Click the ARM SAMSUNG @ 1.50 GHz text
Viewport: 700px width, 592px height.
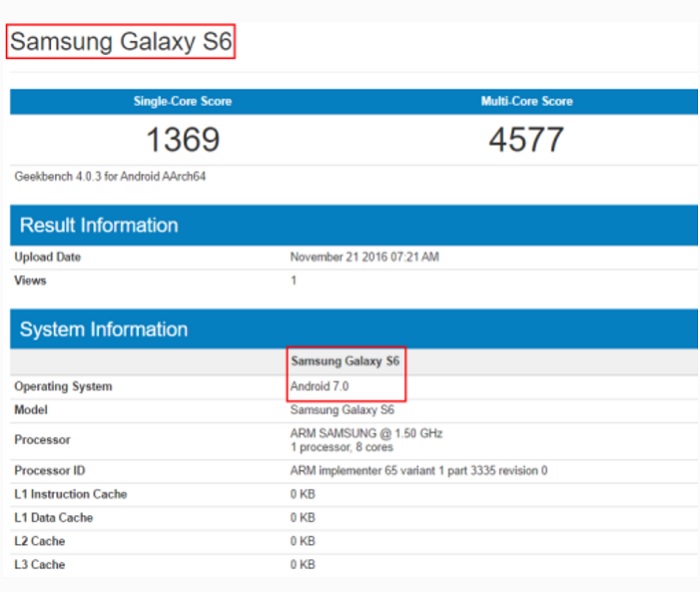click(366, 433)
